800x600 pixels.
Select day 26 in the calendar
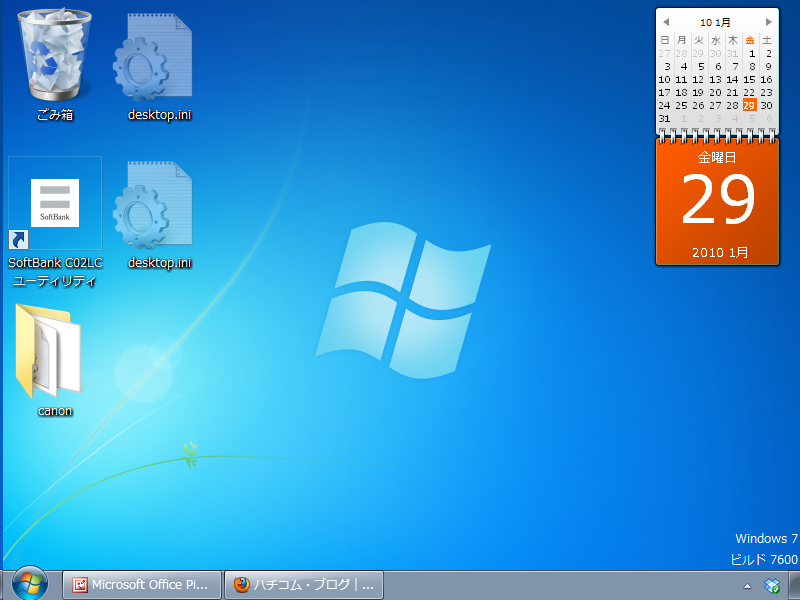(x=698, y=106)
